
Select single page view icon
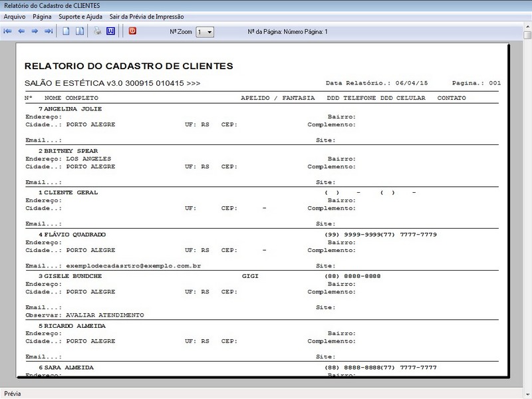coord(66,31)
